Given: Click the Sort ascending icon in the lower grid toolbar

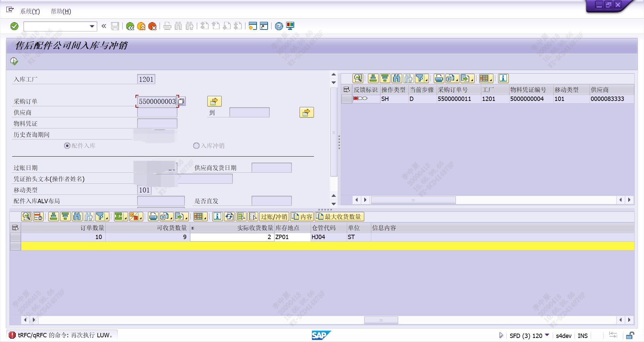Looking at the screenshot, I should tap(53, 217).
